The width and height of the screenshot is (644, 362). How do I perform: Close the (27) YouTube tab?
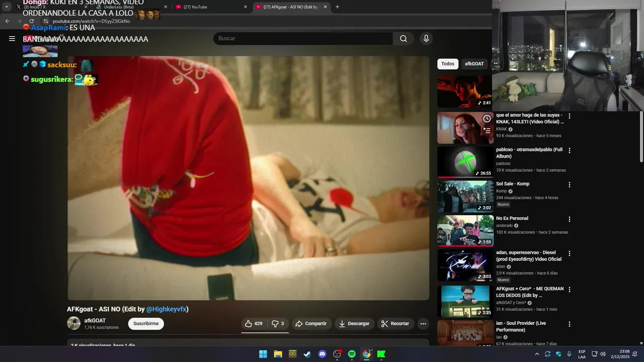pyautogui.click(x=246, y=7)
